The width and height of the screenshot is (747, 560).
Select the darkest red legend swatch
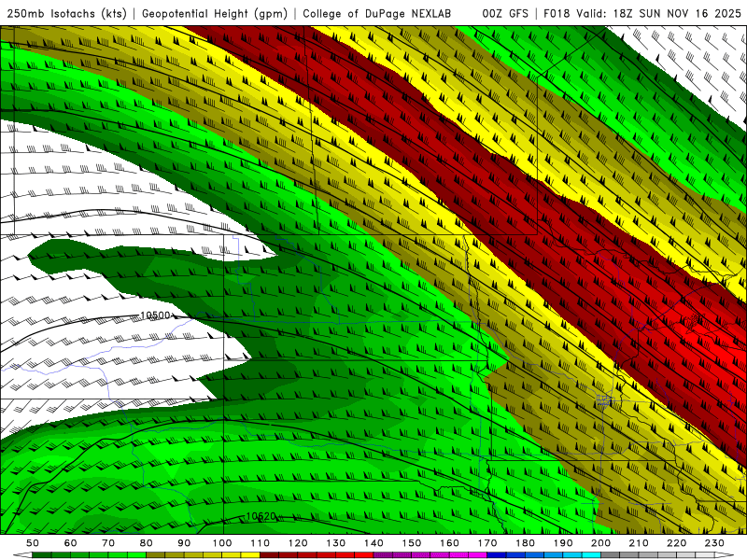pyautogui.click(x=269, y=554)
